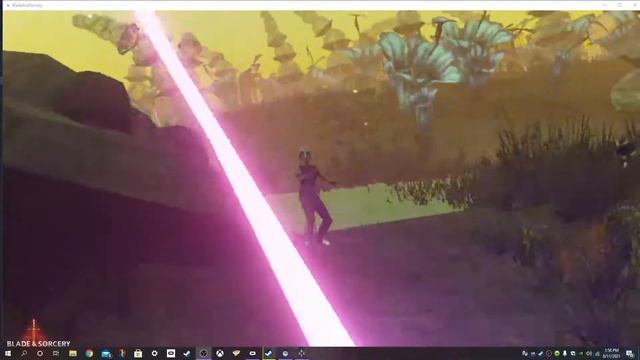Open taskbar search magnifier
This screenshot has width=640, height=360.
click(x=24, y=353)
